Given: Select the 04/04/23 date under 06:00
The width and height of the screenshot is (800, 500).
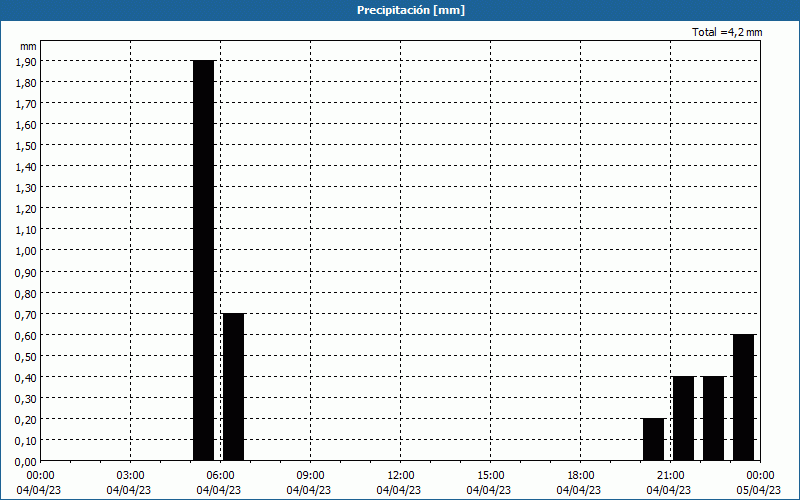Looking at the screenshot, I should (x=219, y=490).
